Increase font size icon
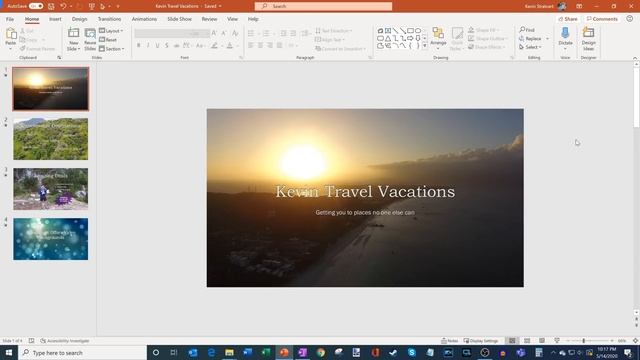 click(214, 33)
